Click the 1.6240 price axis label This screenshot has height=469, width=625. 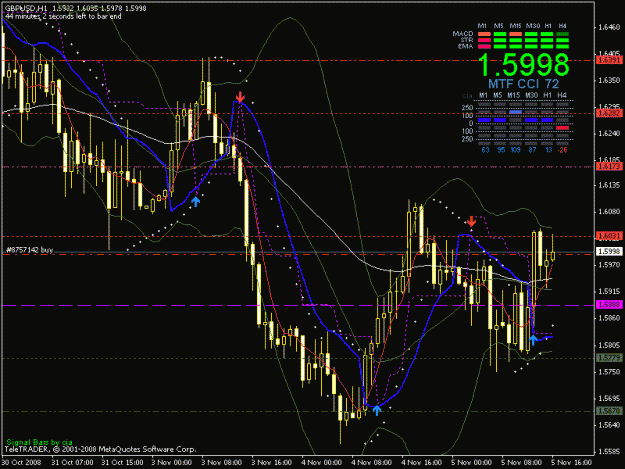609,133
